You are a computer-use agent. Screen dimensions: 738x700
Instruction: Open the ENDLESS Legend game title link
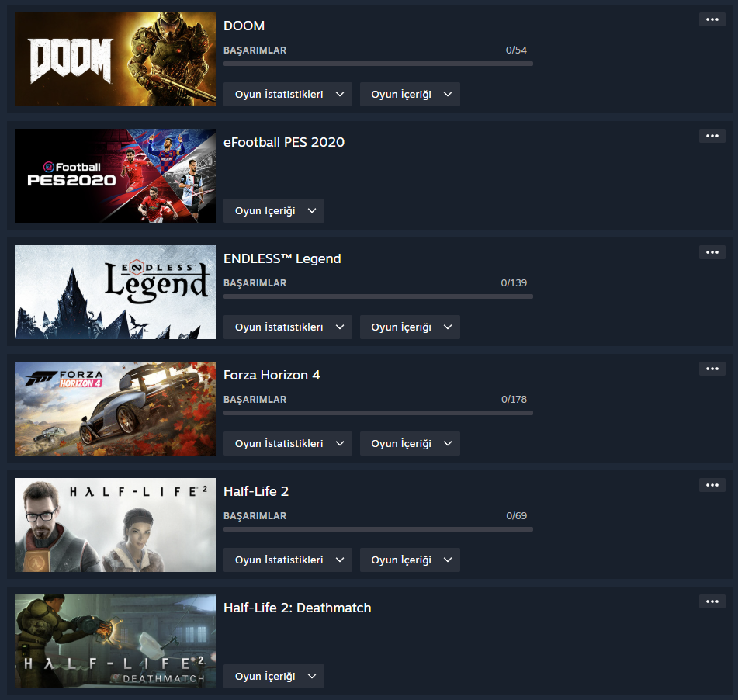pyautogui.click(x=282, y=258)
